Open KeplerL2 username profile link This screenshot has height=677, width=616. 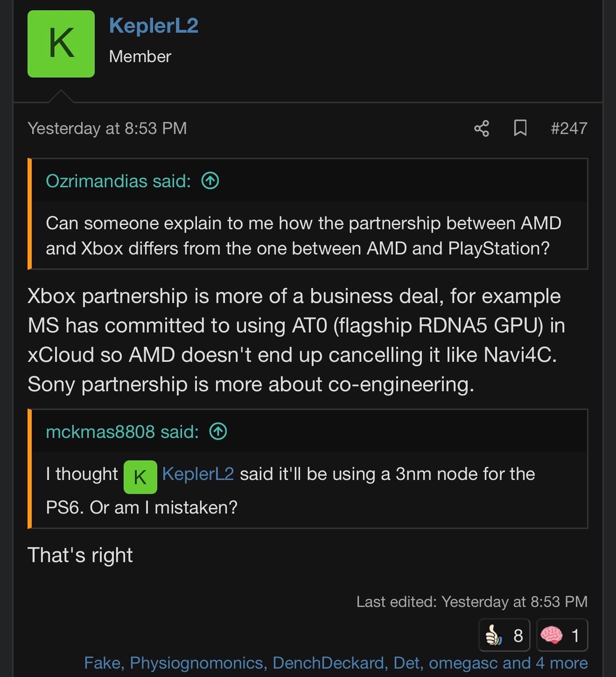click(x=153, y=25)
